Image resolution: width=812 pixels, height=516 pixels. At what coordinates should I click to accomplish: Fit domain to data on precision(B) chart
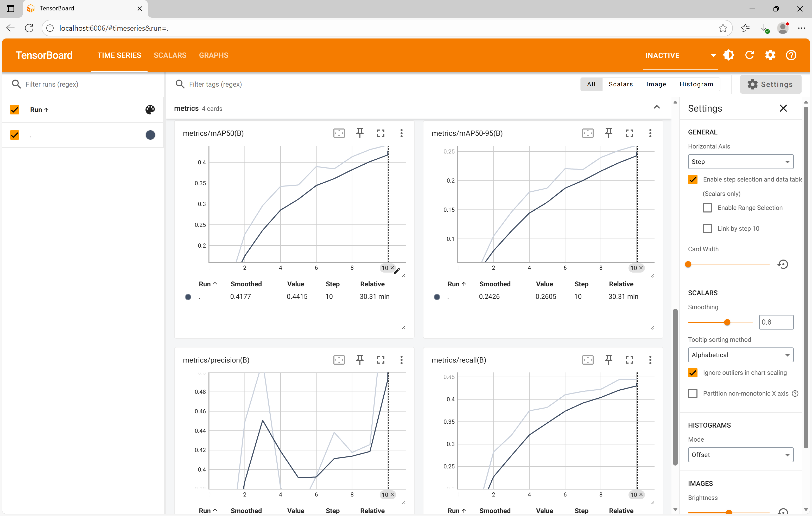[339, 360]
